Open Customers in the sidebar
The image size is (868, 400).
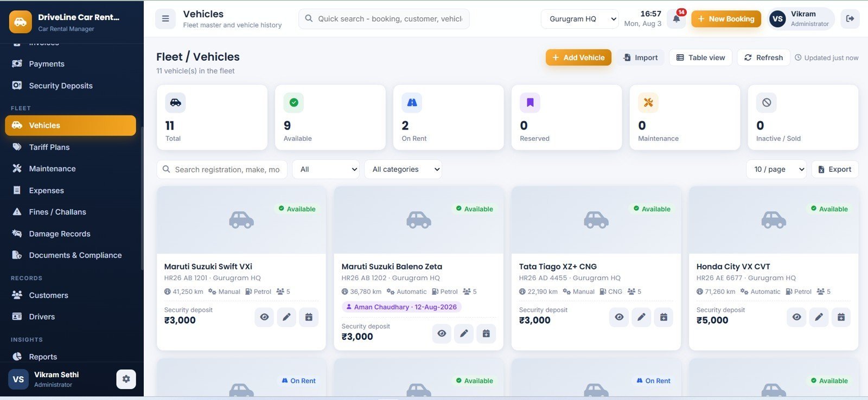(71, 295)
